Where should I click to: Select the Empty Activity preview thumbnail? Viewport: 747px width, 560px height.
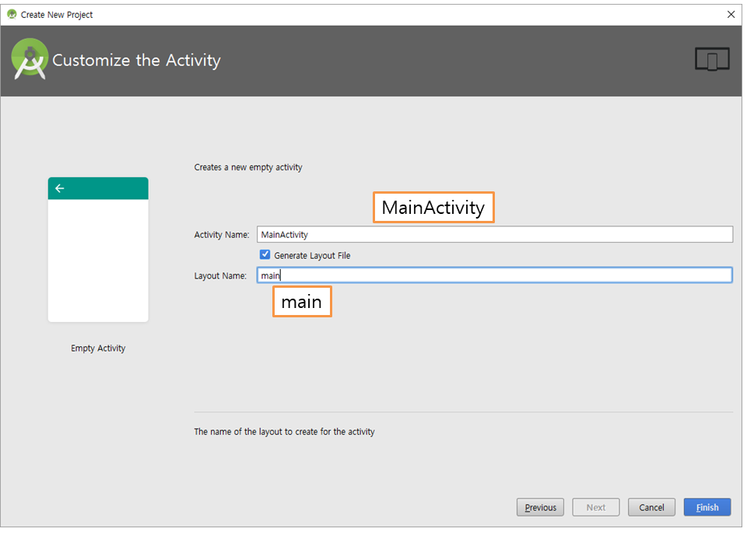[x=98, y=250]
